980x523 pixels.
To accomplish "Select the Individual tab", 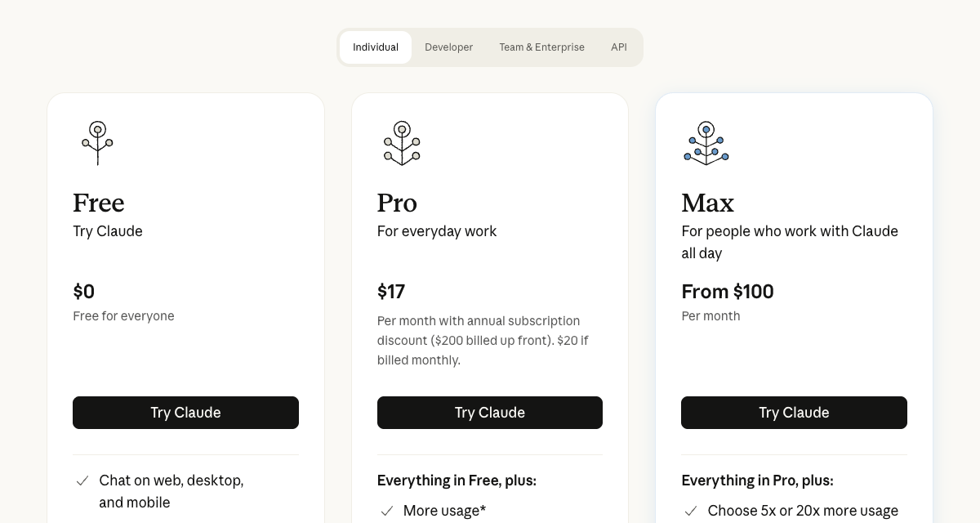I will coord(376,47).
